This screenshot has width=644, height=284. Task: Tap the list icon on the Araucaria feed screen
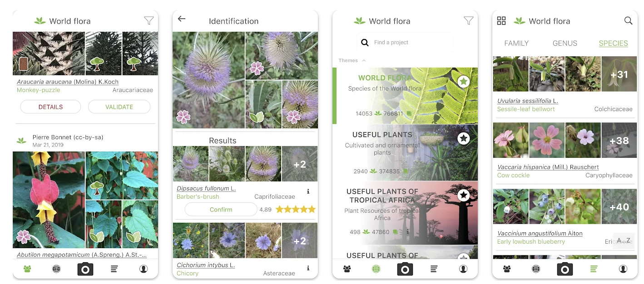[x=114, y=269]
